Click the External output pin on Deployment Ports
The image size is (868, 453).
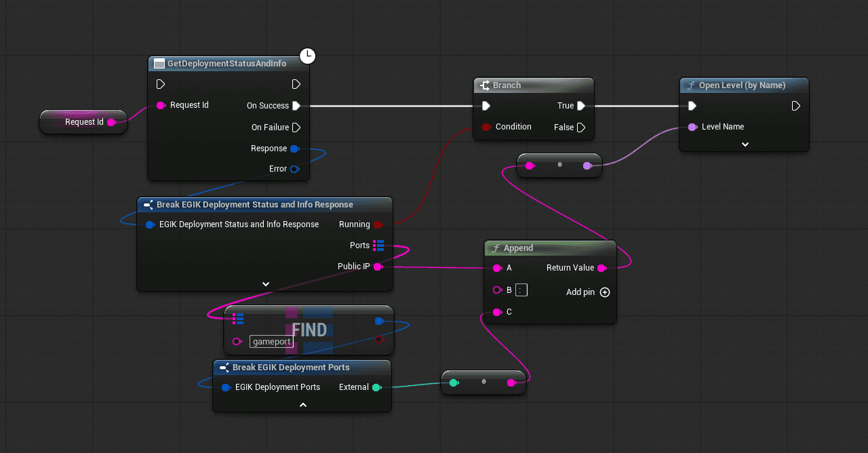(377, 387)
